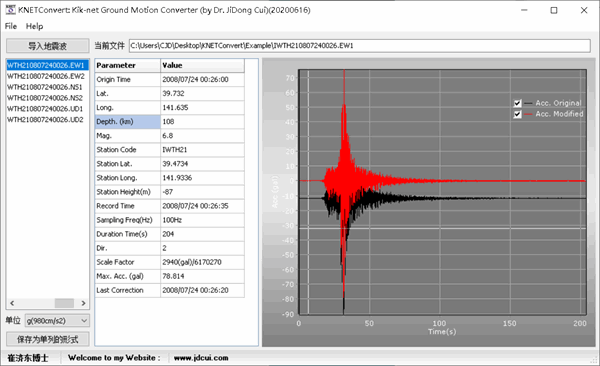600x366 pixels.
Task: Click the 2008/07/24 00:26:00 value cell
Action: 202,79
